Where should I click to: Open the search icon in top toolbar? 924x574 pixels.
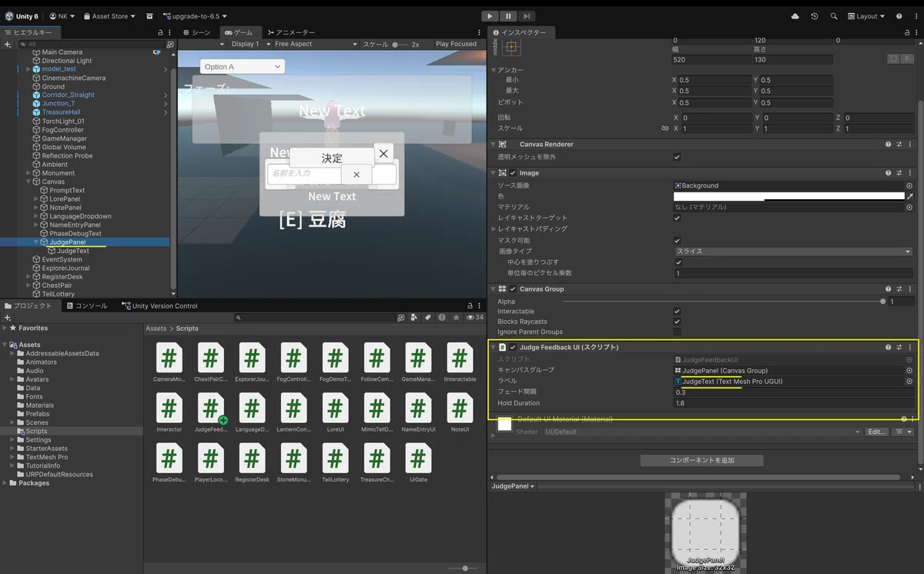[834, 16]
